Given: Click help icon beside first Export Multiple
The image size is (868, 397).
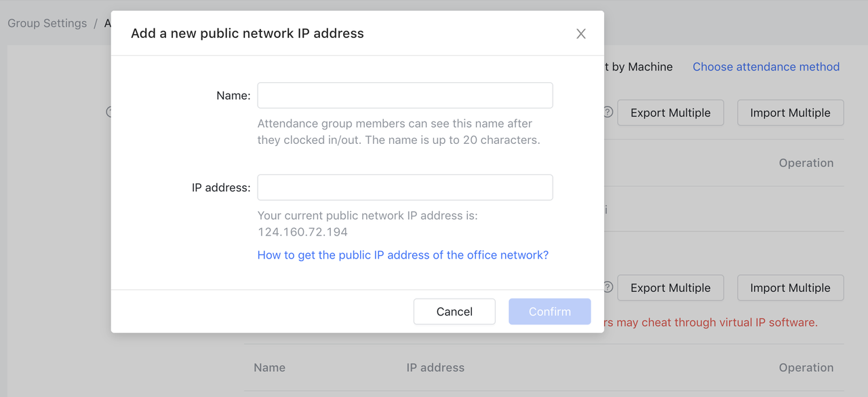Looking at the screenshot, I should [608, 113].
